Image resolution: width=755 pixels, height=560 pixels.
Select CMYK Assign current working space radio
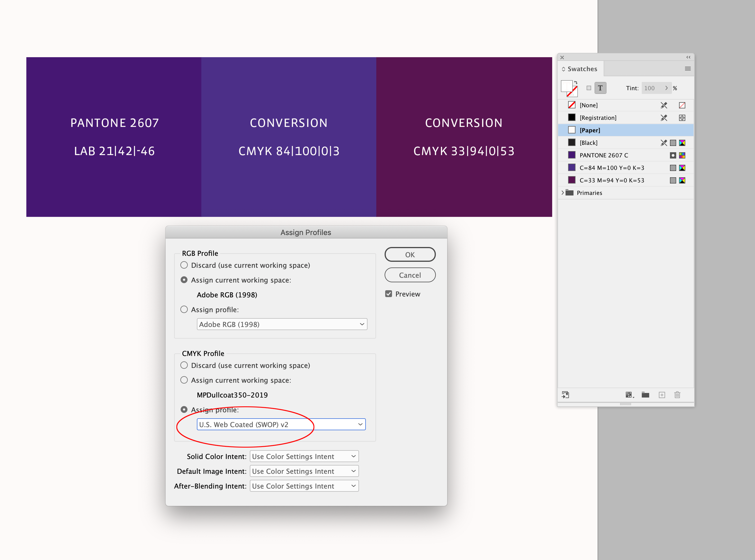click(x=184, y=380)
